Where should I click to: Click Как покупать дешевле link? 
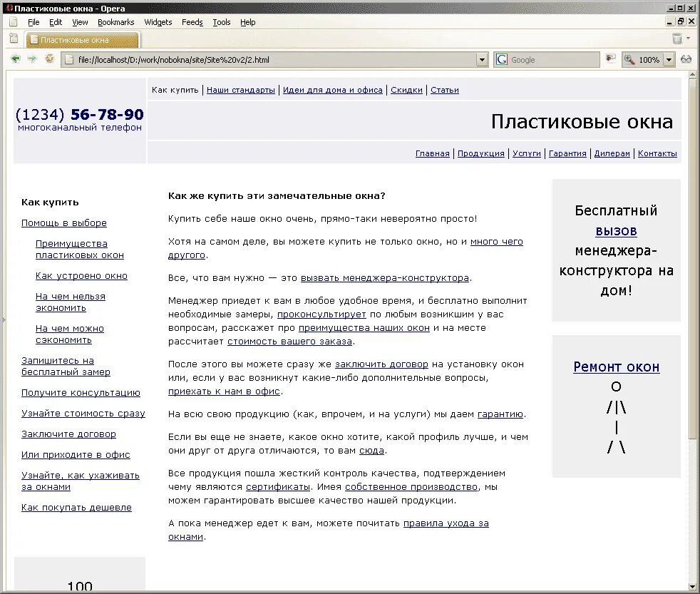tap(76, 507)
